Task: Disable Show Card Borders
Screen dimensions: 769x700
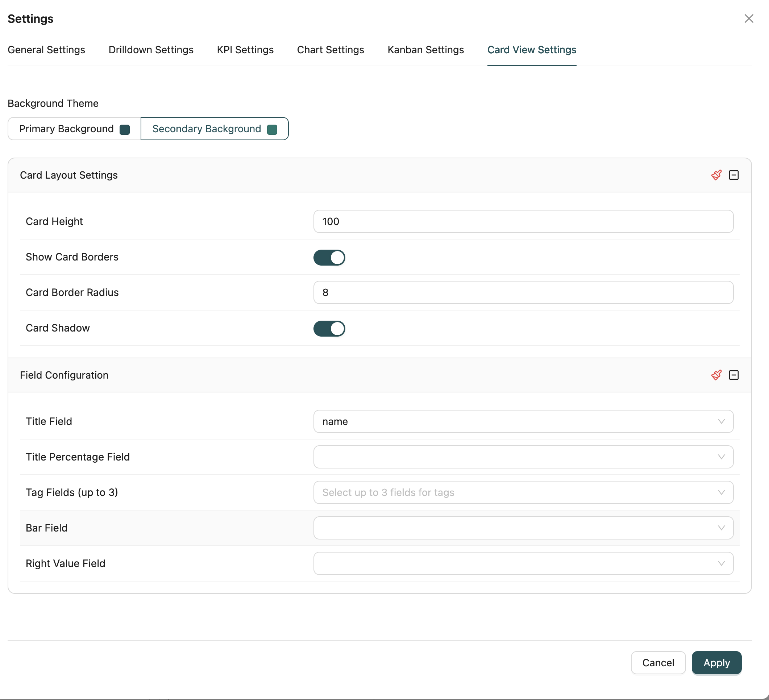Action: (x=329, y=258)
